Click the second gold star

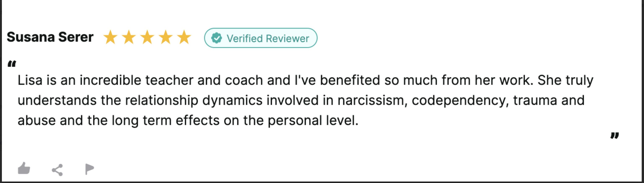129,37
